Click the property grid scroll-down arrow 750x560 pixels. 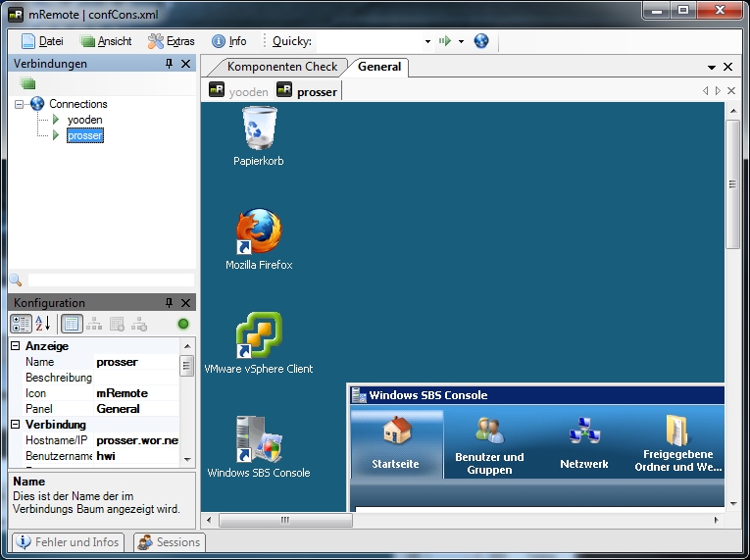coord(187,460)
